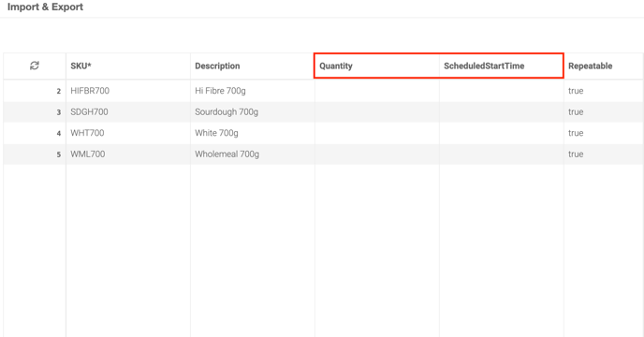Click the empty Quantity cell for HIFBR700

pyautogui.click(x=377, y=91)
